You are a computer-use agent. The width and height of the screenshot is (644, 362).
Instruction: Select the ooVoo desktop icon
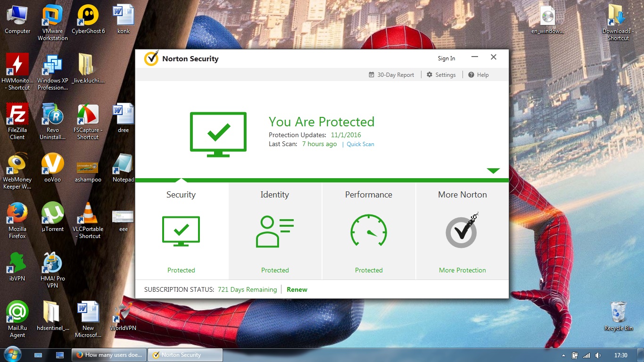tap(53, 168)
